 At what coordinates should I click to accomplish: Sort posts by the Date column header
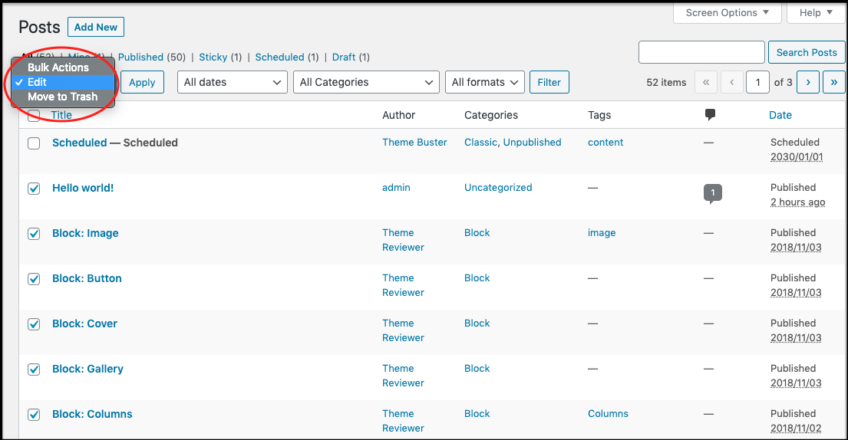point(780,116)
